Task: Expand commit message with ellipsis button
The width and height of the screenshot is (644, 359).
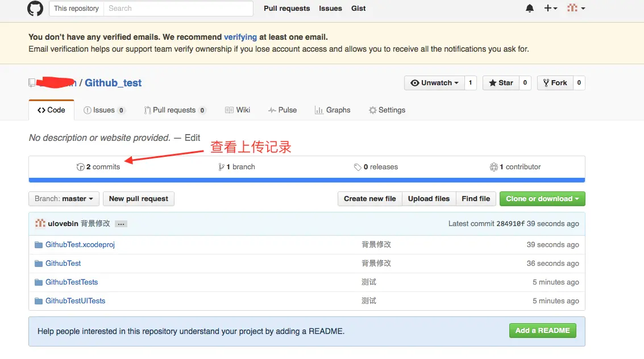Action: click(x=121, y=224)
